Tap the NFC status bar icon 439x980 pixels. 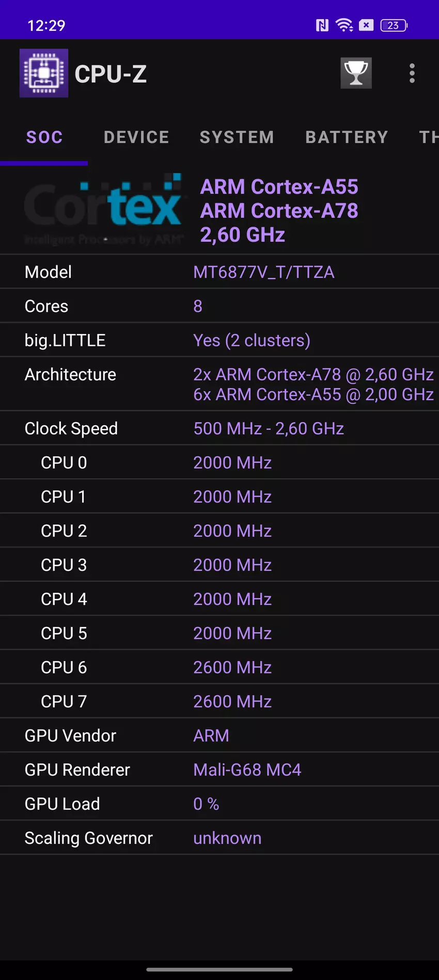322,25
